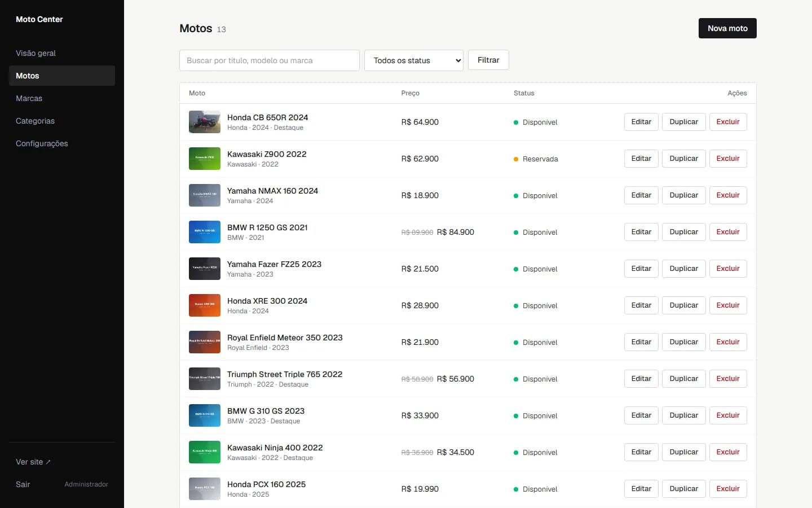Screen dimensions: 812x508
Task: Duplicate the Kawasaki Z900 2022 listing
Action: [683, 159]
